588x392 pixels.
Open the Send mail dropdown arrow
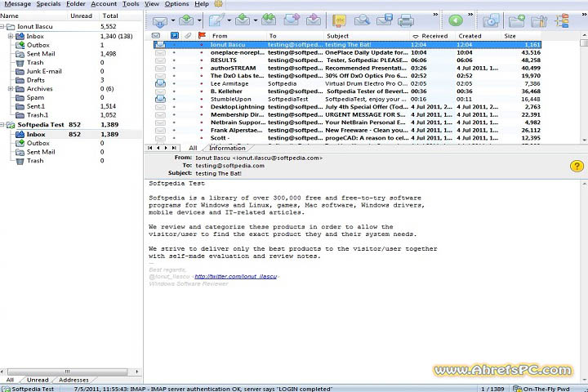click(x=199, y=20)
